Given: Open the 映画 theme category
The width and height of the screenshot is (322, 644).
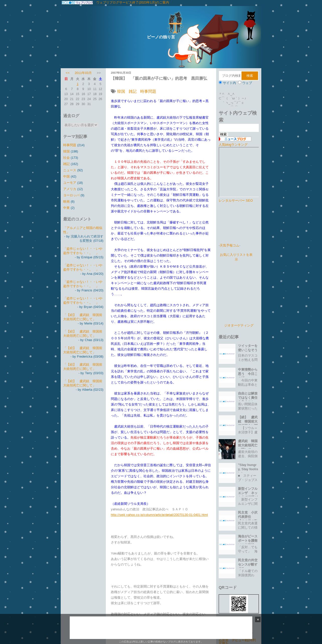Looking at the screenshot, I should click(66, 202).
